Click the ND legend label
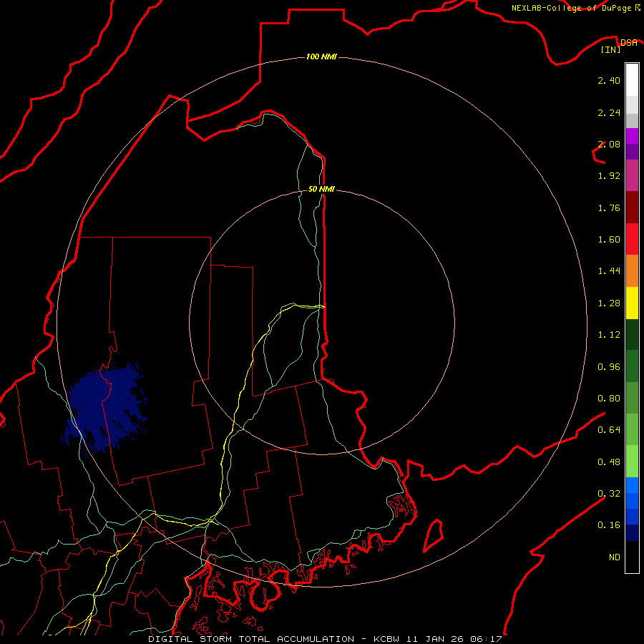 click(x=615, y=557)
